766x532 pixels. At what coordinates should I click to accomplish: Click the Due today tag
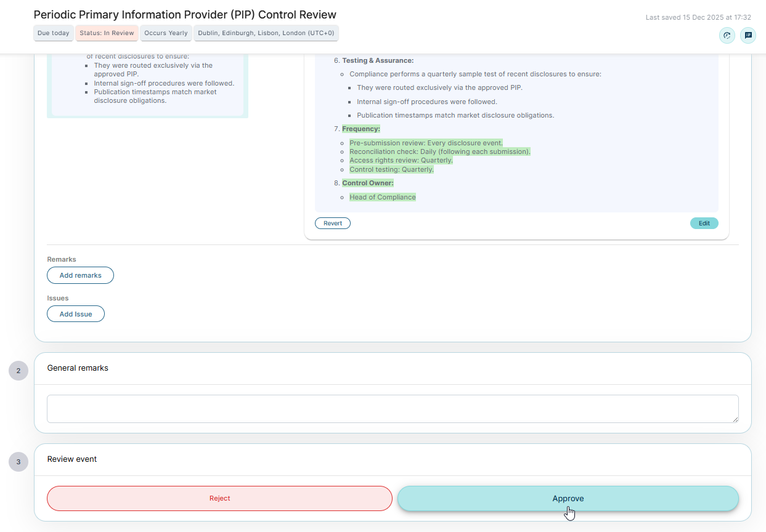click(x=54, y=33)
